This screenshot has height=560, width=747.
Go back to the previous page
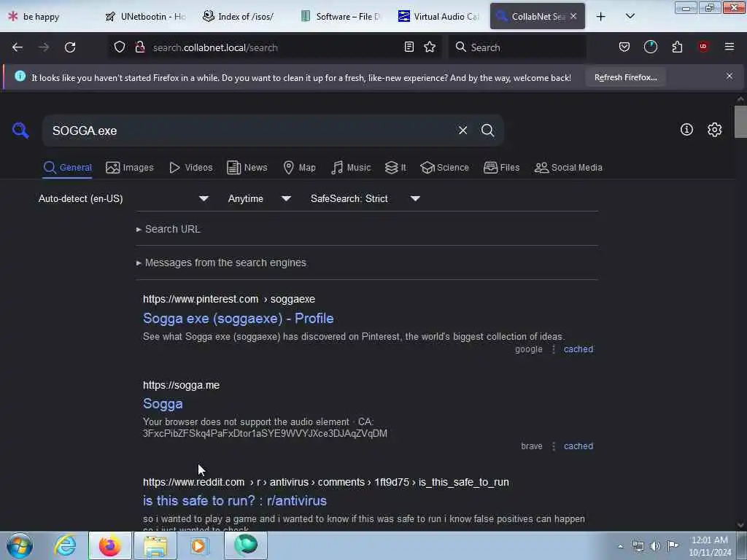18,47
